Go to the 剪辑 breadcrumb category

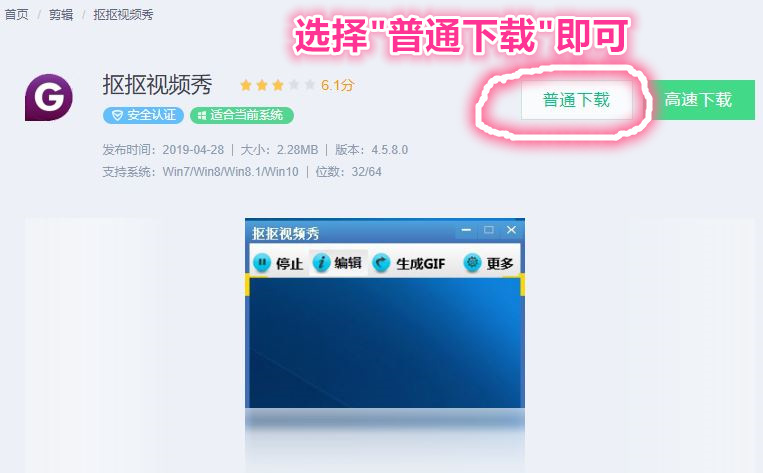pyautogui.click(x=61, y=15)
